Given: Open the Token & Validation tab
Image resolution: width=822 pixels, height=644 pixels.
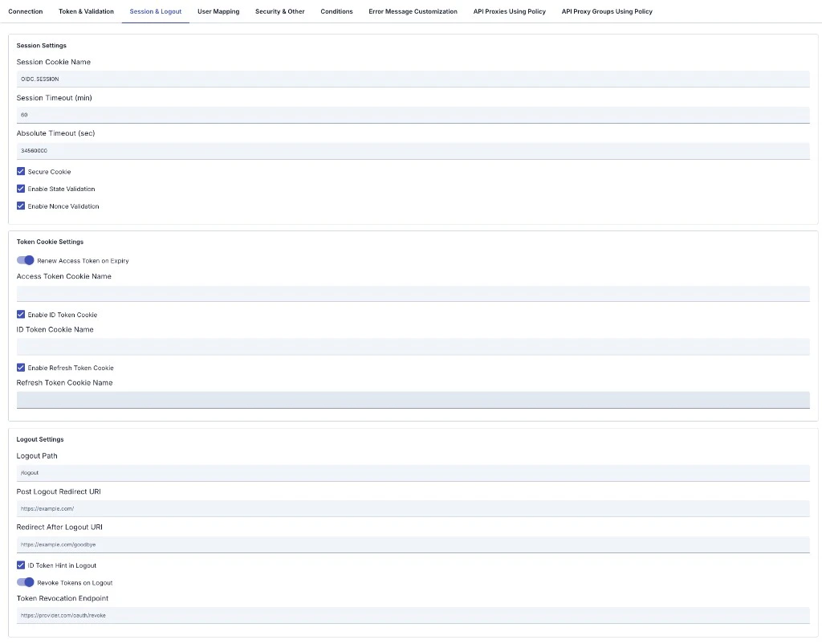Looking at the screenshot, I should tap(86, 11).
